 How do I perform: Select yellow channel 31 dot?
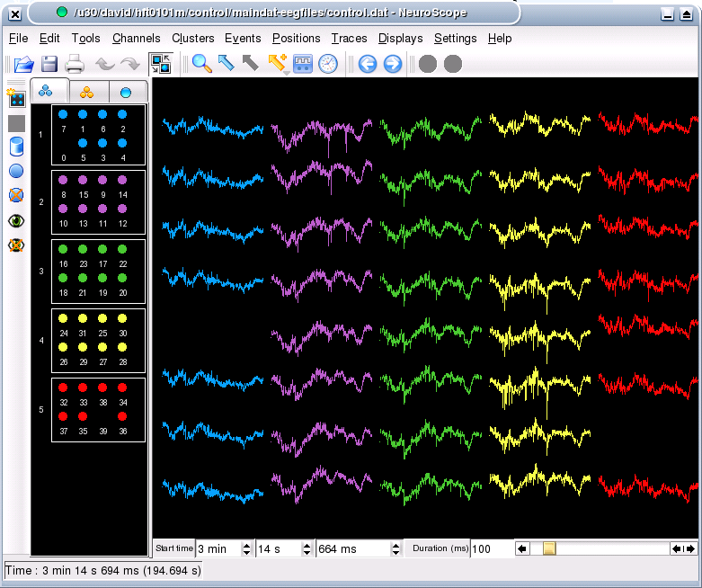(x=83, y=318)
